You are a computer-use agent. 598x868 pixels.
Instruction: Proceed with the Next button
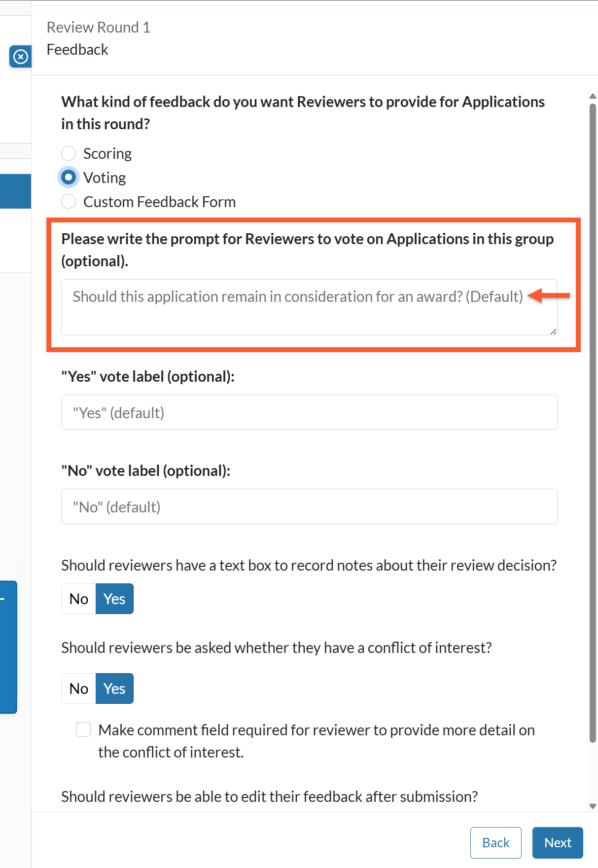[x=558, y=843]
